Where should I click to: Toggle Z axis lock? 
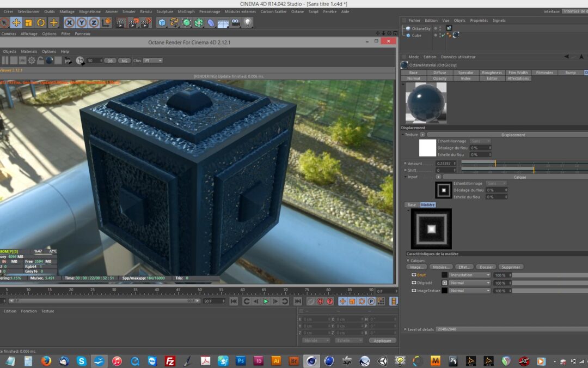(x=94, y=22)
